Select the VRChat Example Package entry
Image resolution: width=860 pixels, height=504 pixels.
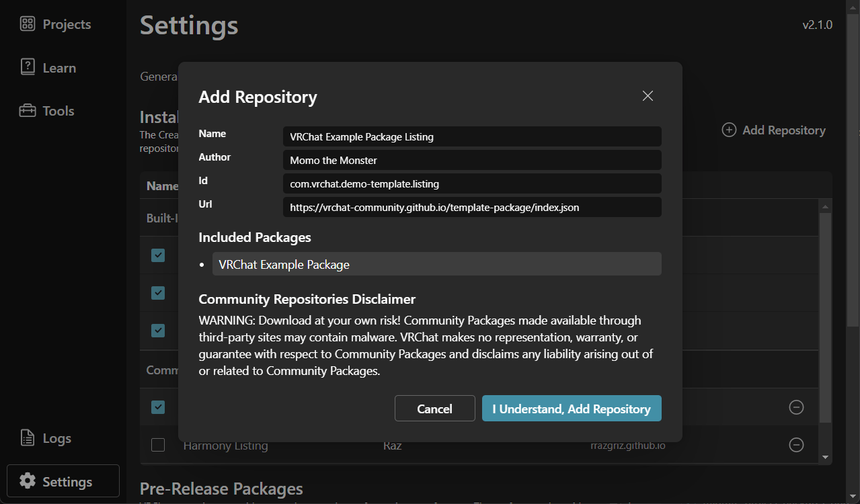click(x=436, y=264)
